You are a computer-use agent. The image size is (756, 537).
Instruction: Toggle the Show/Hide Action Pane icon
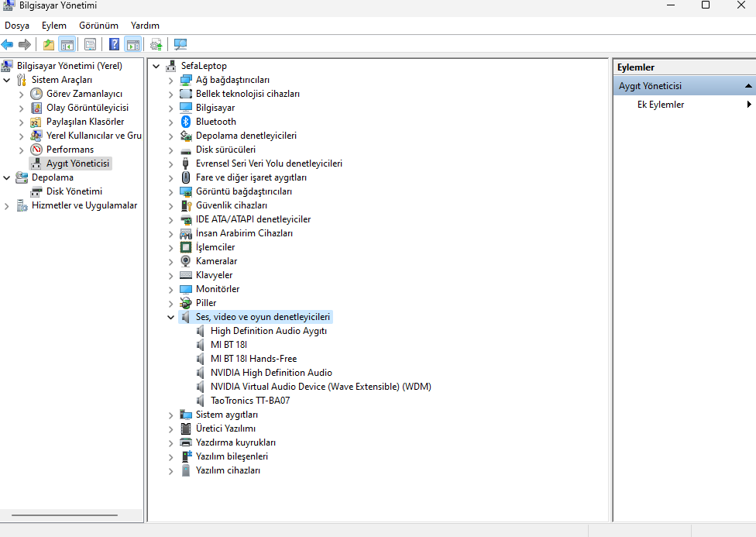point(133,45)
